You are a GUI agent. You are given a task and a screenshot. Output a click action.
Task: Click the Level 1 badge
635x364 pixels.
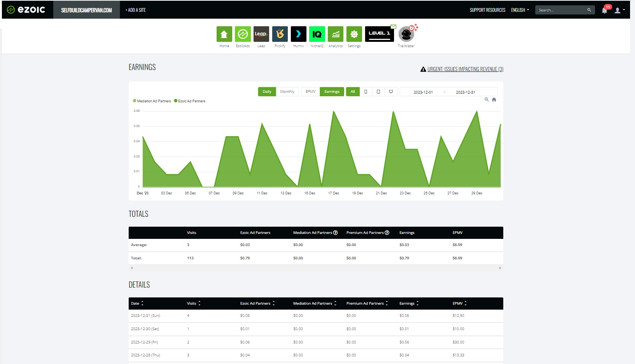click(380, 34)
